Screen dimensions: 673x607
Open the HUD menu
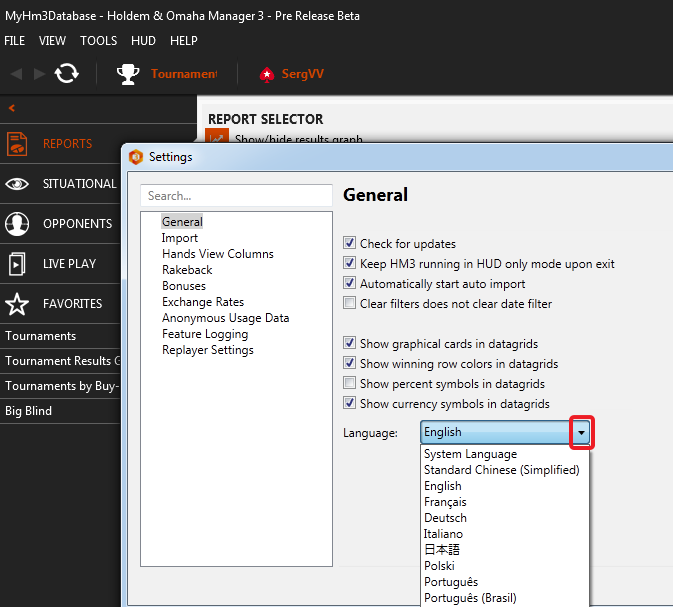click(x=143, y=41)
